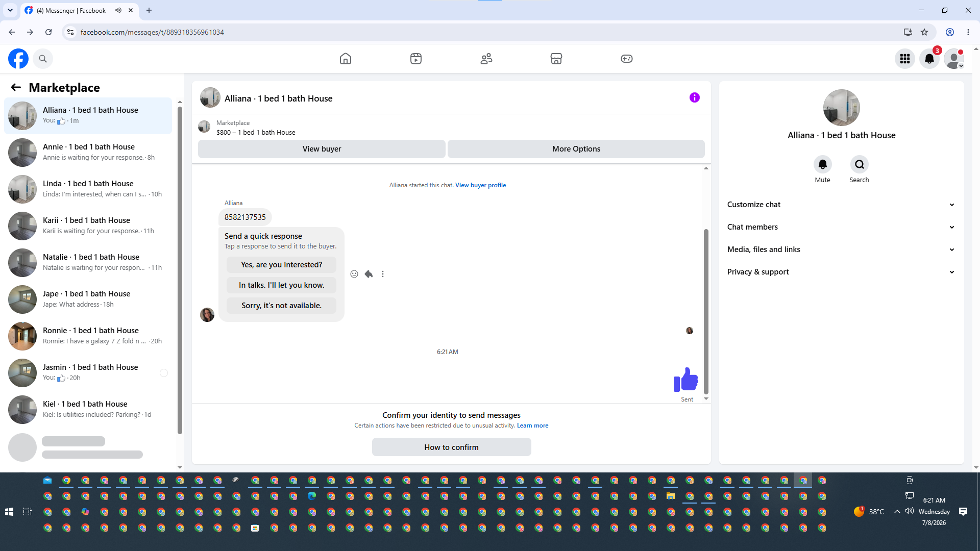Go to the Home feed icon
Image resolution: width=980 pixels, height=551 pixels.
pos(346,59)
